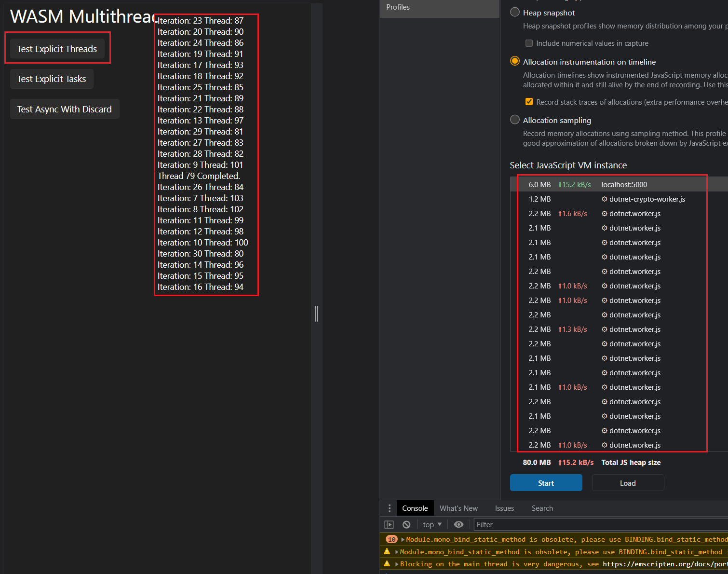This screenshot has height=574, width=728.
Task: Expand the first mono_bind_static_method warning
Action: pyautogui.click(x=401, y=539)
